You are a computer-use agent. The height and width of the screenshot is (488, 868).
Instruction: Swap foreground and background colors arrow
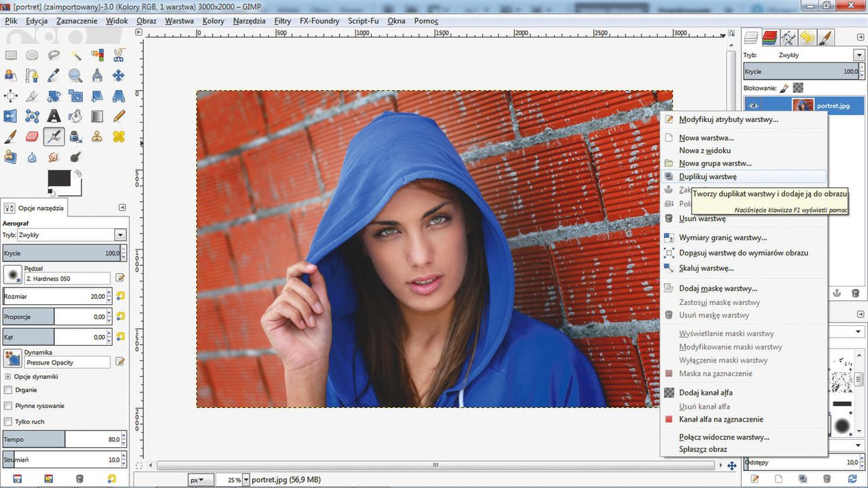77,173
